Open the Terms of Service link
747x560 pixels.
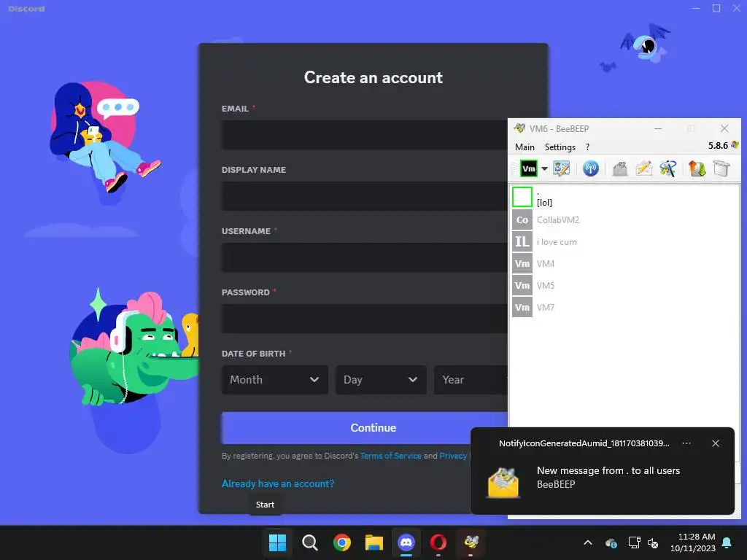[391, 456]
